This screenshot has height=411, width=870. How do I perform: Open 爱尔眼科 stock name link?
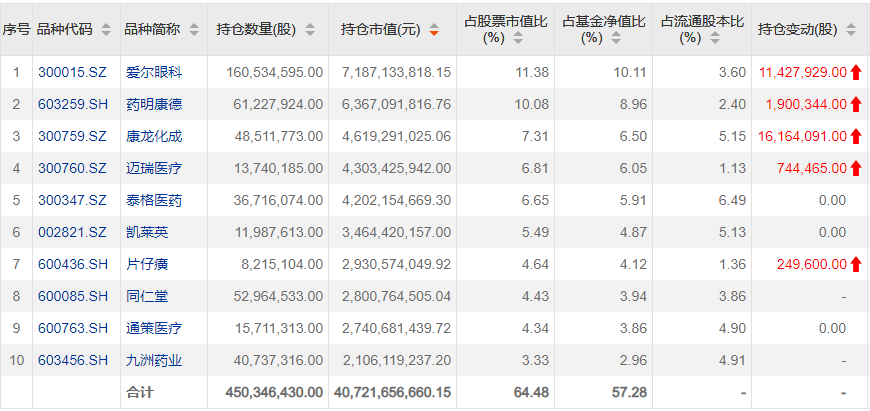[x=154, y=72]
